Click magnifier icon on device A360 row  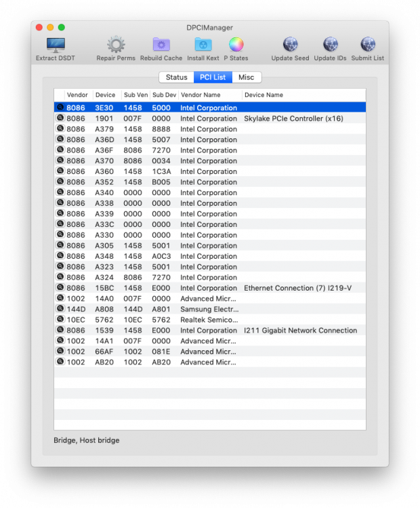pyautogui.click(x=60, y=171)
